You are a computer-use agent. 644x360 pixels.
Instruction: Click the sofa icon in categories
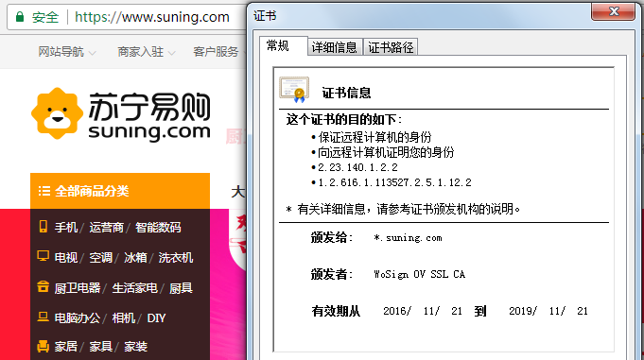43,346
